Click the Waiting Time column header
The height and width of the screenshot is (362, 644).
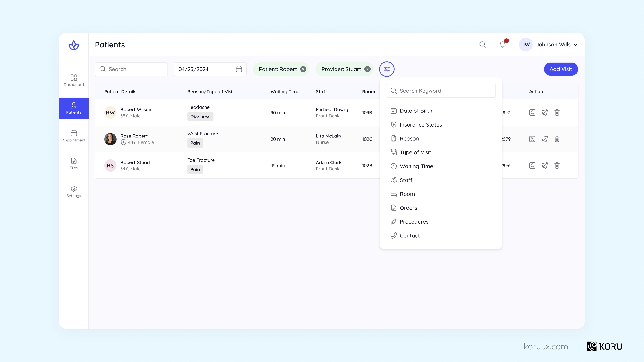285,92
